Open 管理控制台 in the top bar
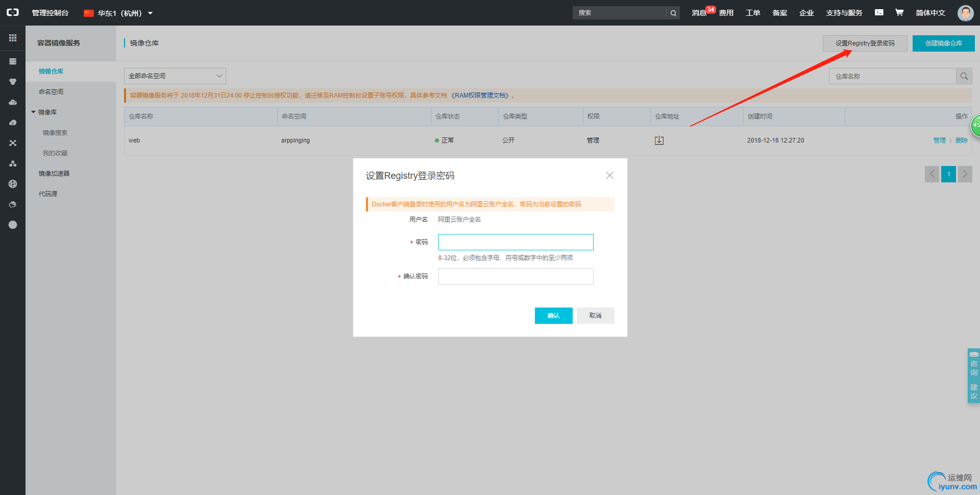This screenshot has height=495, width=980. click(50, 13)
